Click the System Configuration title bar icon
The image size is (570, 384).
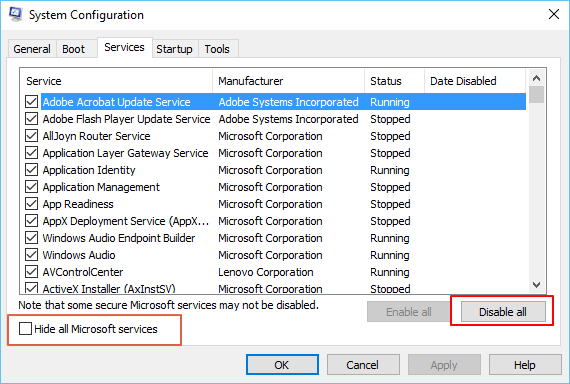(x=15, y=14)
